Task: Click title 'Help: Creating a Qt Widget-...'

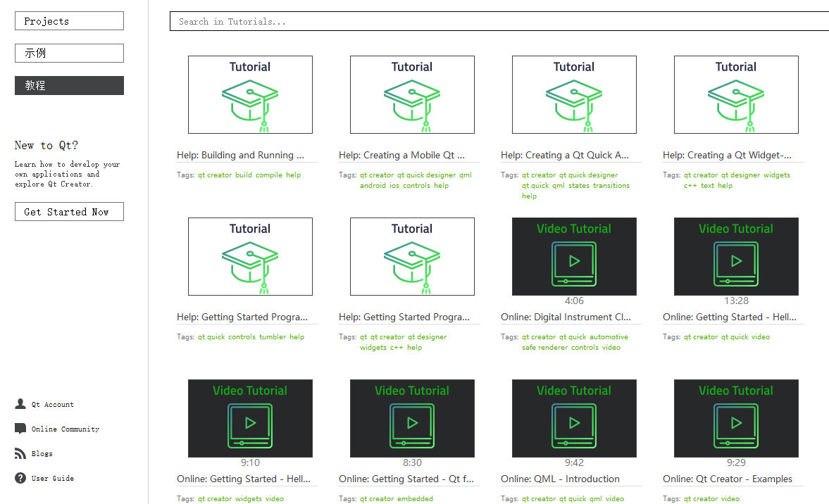Action: (x=727, y=156)
